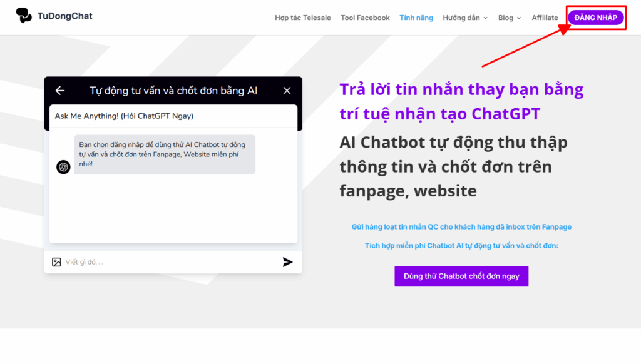Click the chatbot message bubble
The image size is (641, 364).
tap(165, 154)
